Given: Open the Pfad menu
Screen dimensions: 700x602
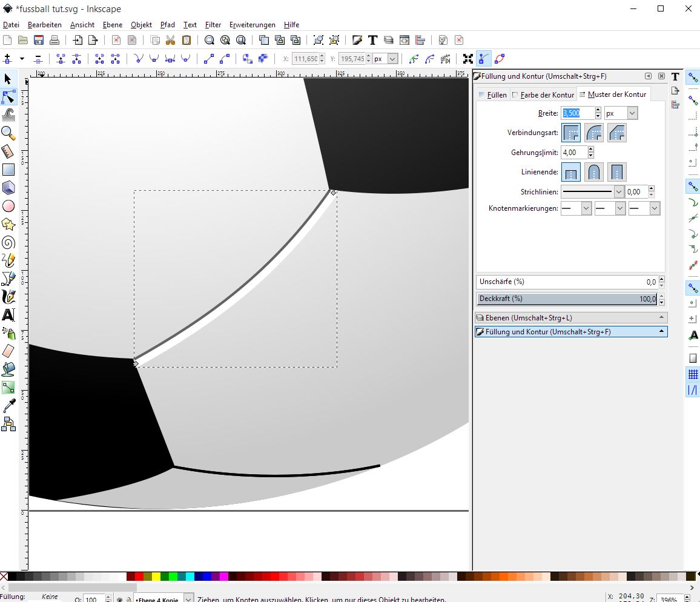Looking at the screenshot, I should point(167,25).
